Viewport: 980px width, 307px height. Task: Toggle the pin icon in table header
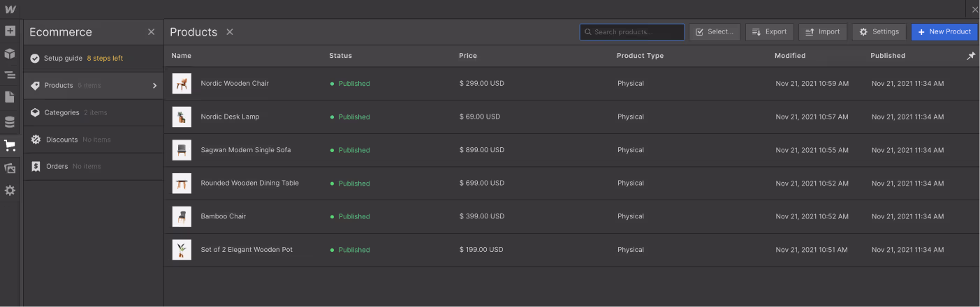[970, 57]
